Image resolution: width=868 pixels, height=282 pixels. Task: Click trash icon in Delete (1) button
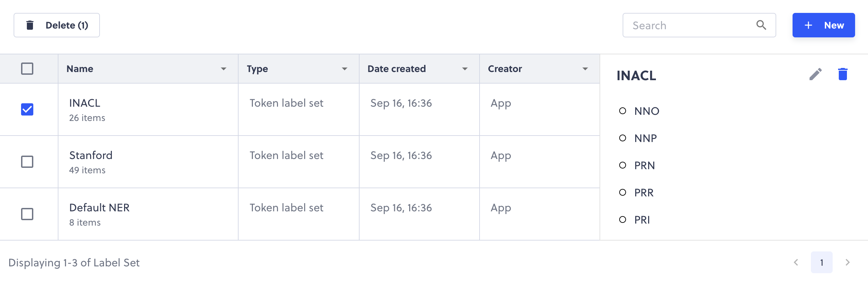(x=30, y=25)
